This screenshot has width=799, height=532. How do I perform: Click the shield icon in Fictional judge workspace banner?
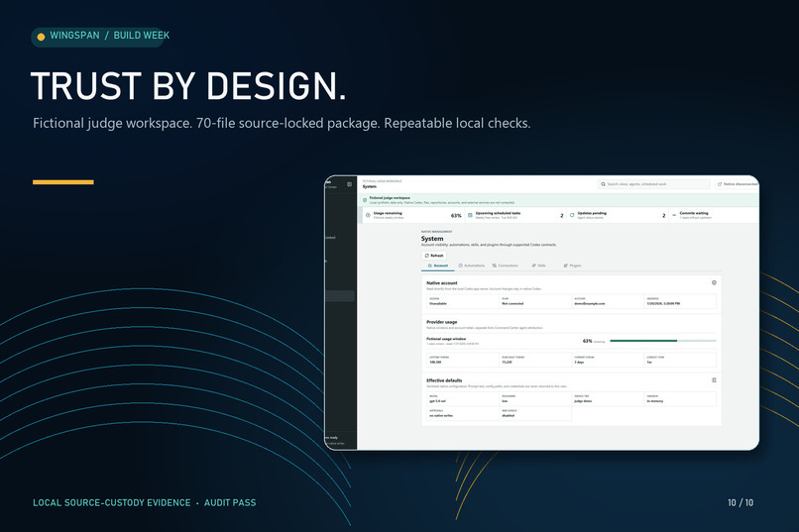pyautogui.click(x=365, y=200)
